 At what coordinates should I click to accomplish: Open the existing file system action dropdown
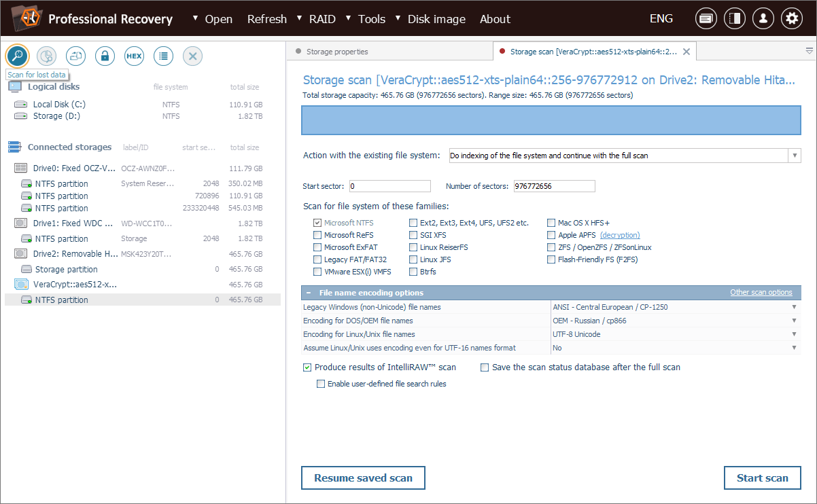coord(625,156)
